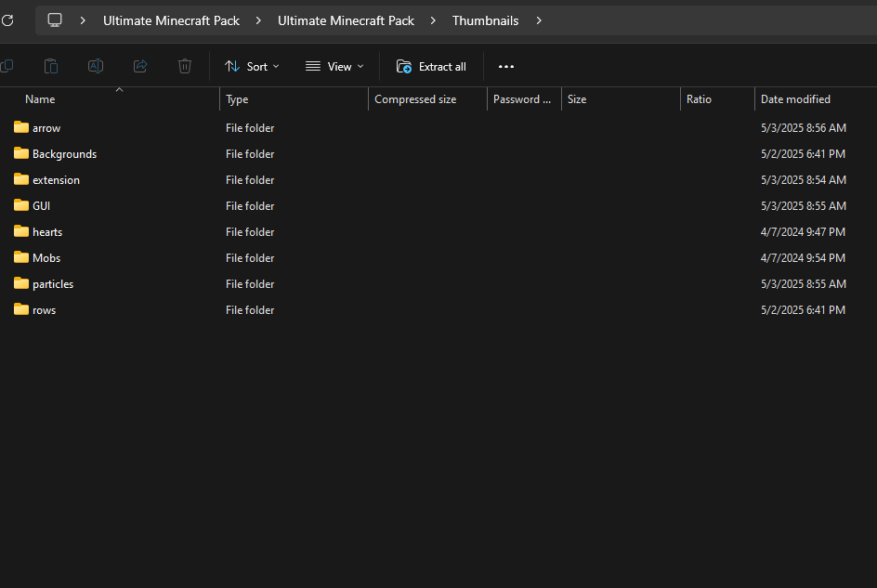Click the Paste clipboard icon
Viewport: 877px width, 588px height.
point(51,66)
